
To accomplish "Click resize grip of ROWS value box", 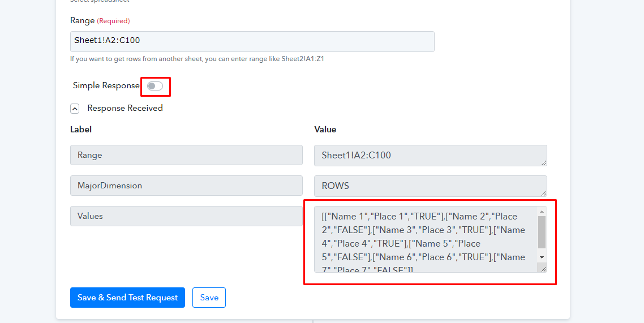I will pos(543,193).
